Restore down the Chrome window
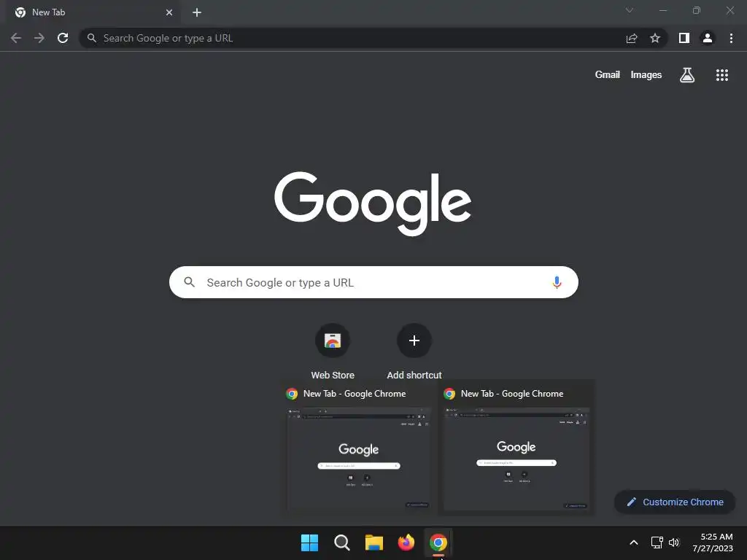This screenshot has width=747, height=560. pos(697,10)
